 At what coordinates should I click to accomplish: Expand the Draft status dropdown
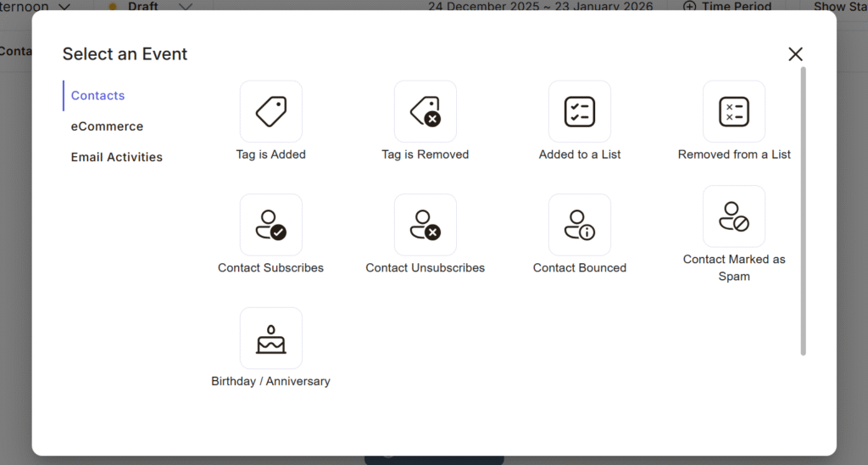click(x=185, y=7)
